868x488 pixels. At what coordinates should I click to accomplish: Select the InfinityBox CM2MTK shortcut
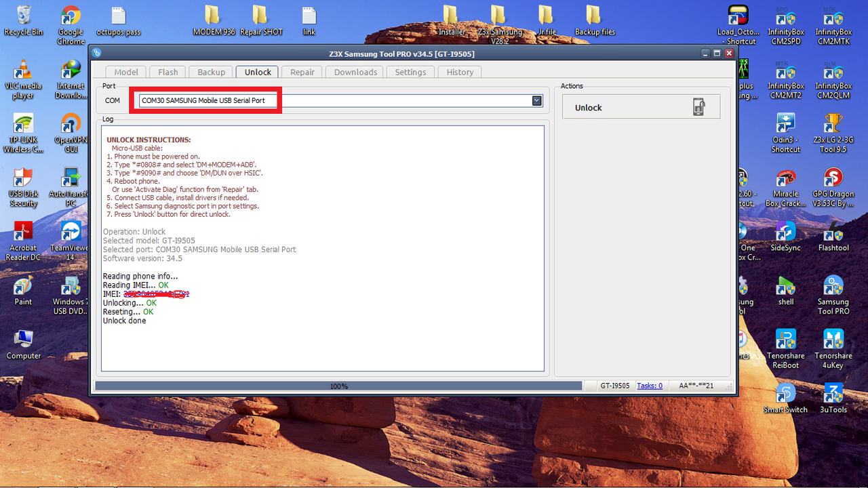coord(833,25)
